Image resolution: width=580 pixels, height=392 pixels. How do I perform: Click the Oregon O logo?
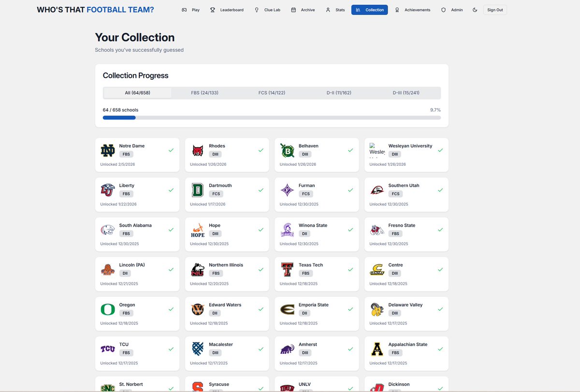coord(108,310)
